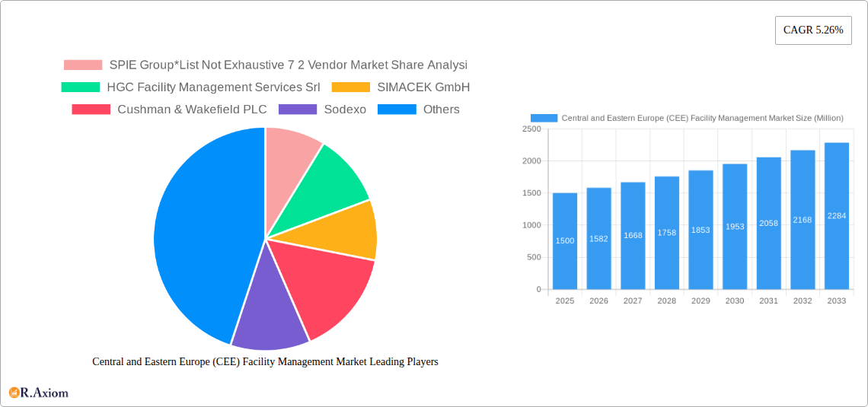Click the 2027 bar showing 1668
Viewport: 868px width, 407px height.
633,236
